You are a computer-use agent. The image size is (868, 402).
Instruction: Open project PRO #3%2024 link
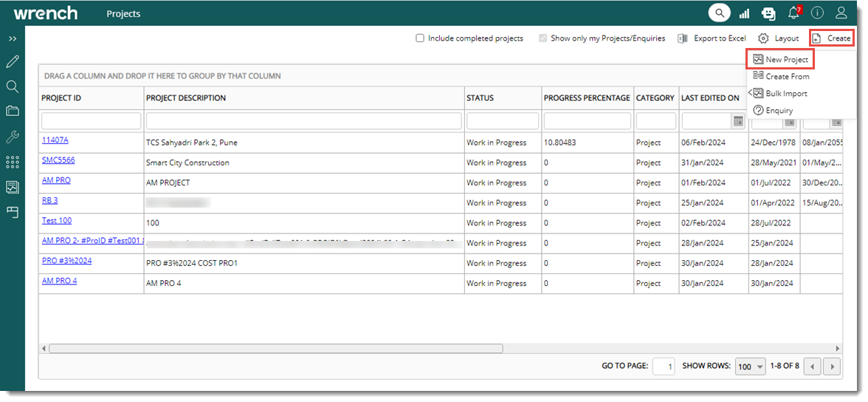coord(67,261)
